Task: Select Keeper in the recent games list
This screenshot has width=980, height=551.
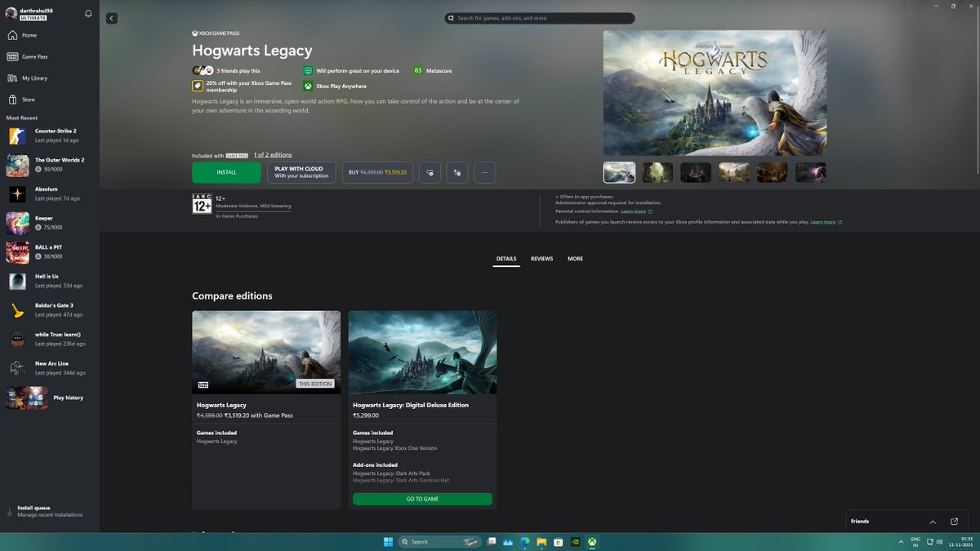Action: tap(50, 223)
